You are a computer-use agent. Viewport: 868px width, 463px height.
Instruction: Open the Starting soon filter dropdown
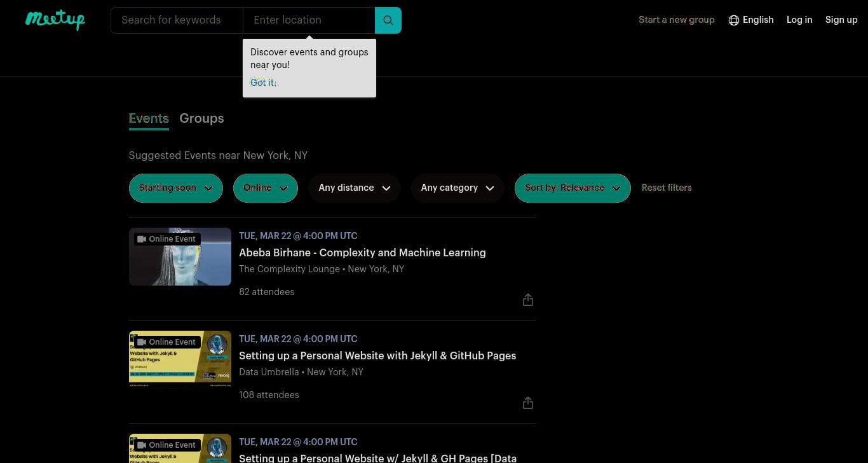click(176, 188)
